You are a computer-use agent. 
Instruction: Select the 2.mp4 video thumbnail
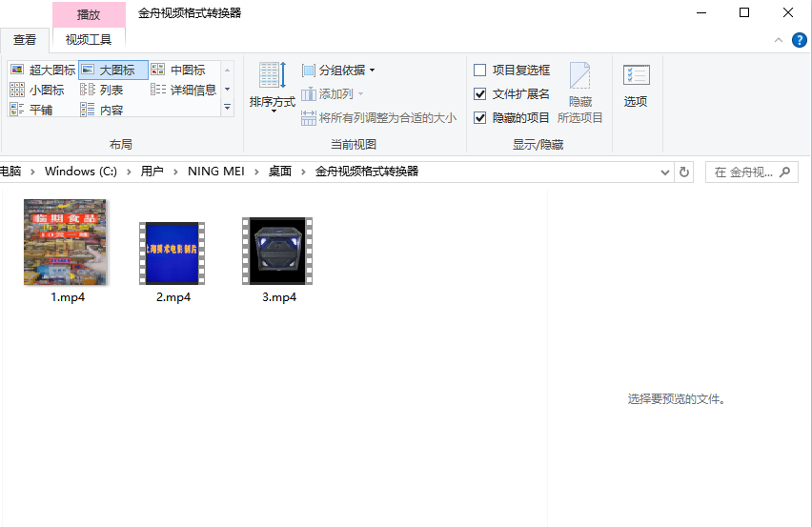172,253
